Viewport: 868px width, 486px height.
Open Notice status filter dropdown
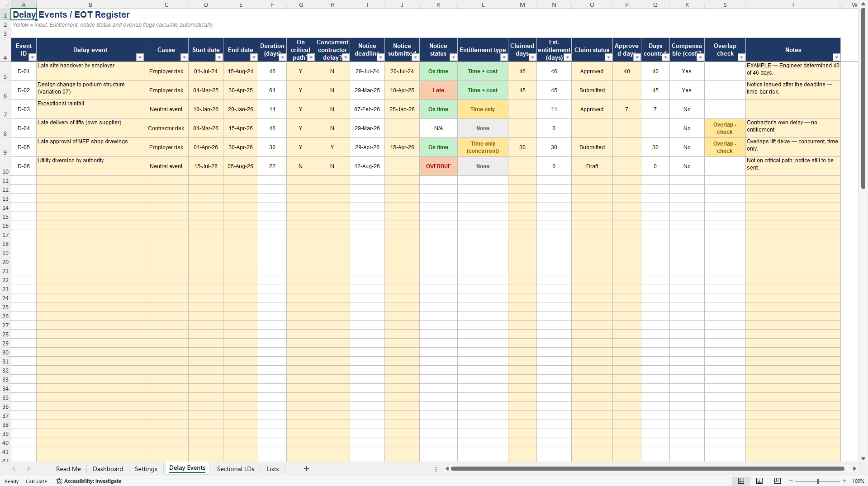(453, 57)
